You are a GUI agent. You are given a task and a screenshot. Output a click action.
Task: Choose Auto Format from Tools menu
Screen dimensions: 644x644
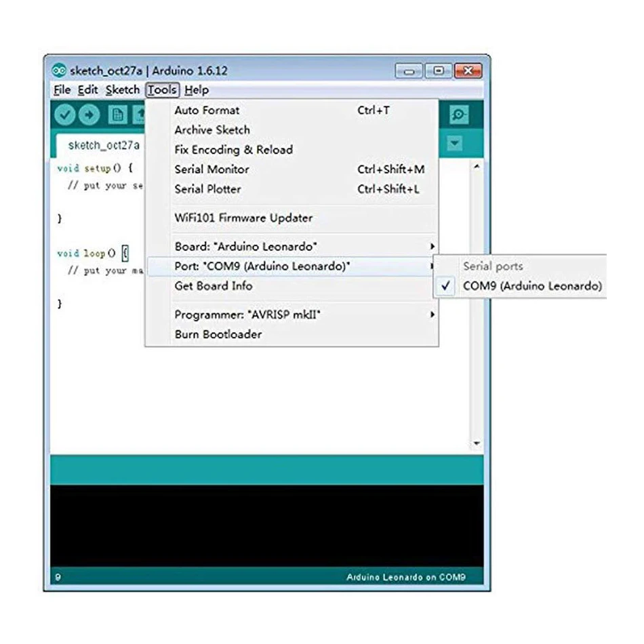[292, 110]
